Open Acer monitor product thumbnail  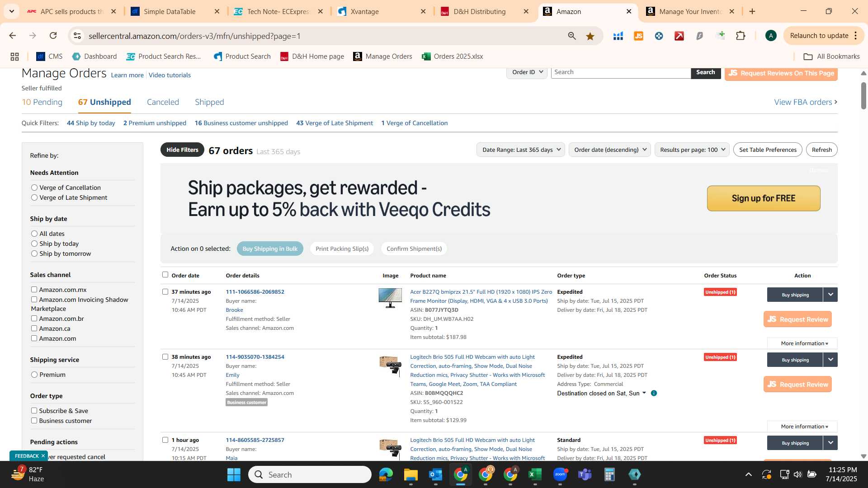390,298
